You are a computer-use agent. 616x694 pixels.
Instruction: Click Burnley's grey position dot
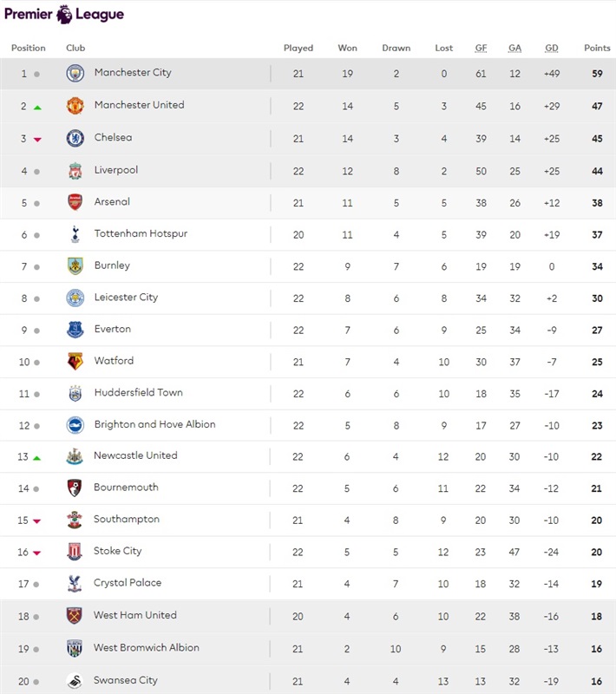click(36, 267)
